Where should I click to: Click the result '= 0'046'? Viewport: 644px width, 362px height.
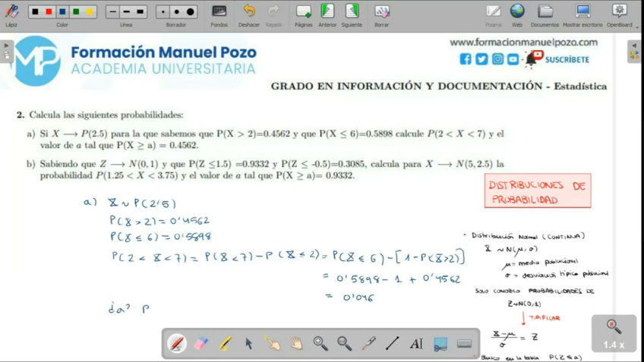pyautogui.click(x=349, y=297)
